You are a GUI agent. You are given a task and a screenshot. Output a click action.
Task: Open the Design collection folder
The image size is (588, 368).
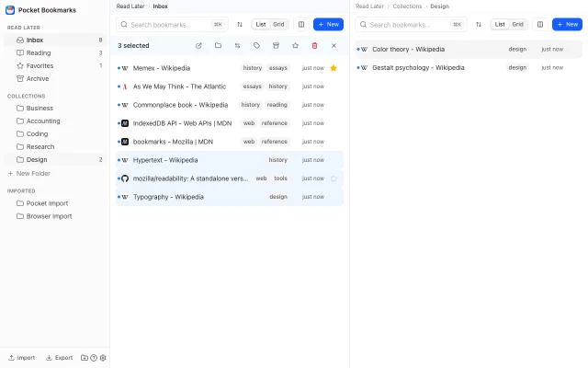[x=55, y=159]
